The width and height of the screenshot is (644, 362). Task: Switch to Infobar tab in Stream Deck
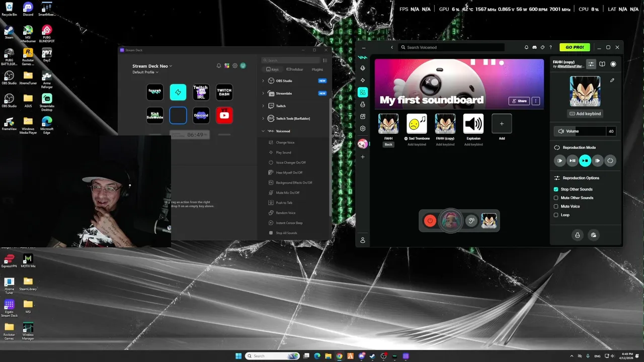[x=295, y=69]
